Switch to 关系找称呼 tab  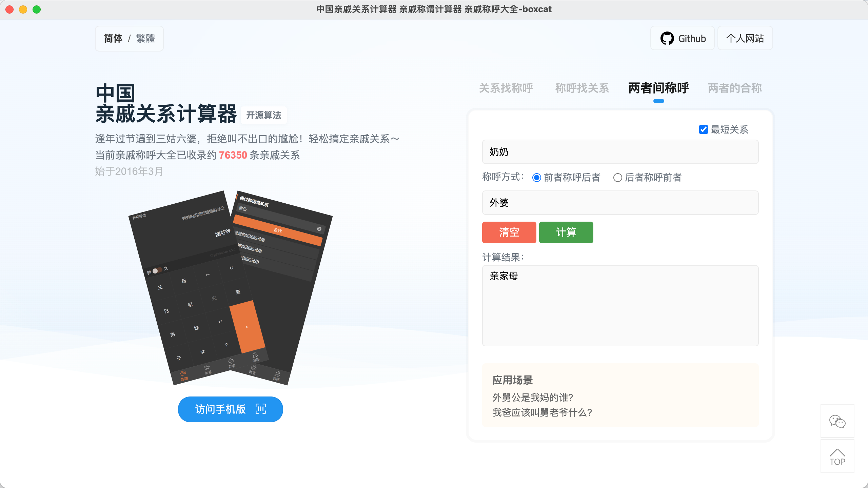pos(506,88)
